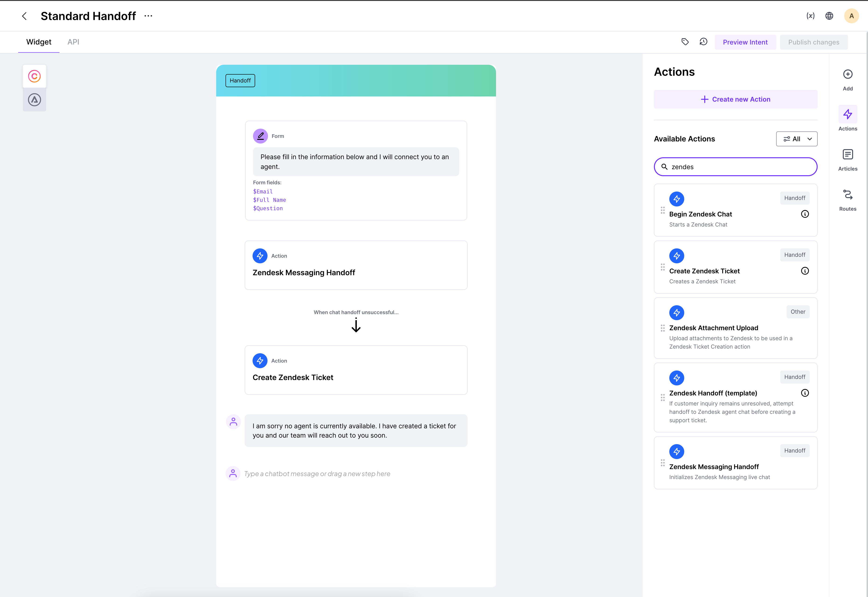The height and width of the screenshot is (597, 868).
Task: Open the Actions panel in sidebar
Action: (x=848, y=119)
